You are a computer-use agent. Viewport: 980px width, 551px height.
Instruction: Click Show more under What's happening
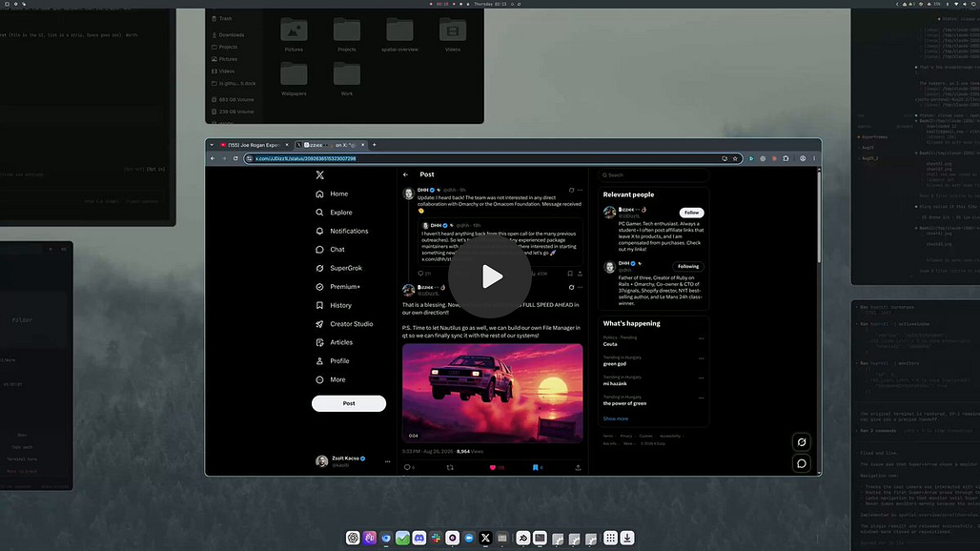[616, 418]
